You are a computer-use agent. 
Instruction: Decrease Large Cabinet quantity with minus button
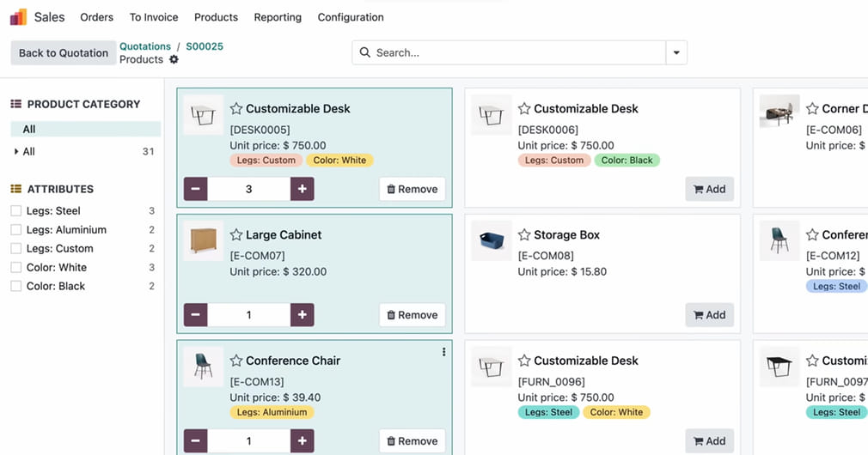(196, 315)
